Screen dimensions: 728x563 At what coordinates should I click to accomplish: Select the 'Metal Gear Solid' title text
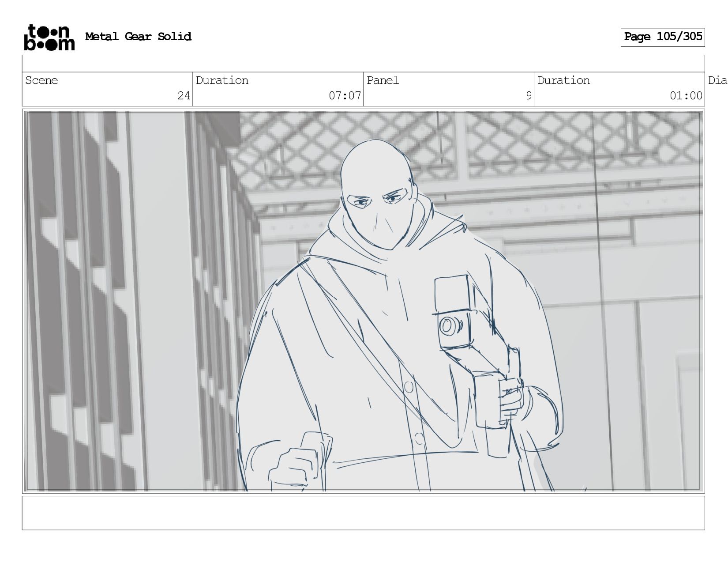[138, 36]
